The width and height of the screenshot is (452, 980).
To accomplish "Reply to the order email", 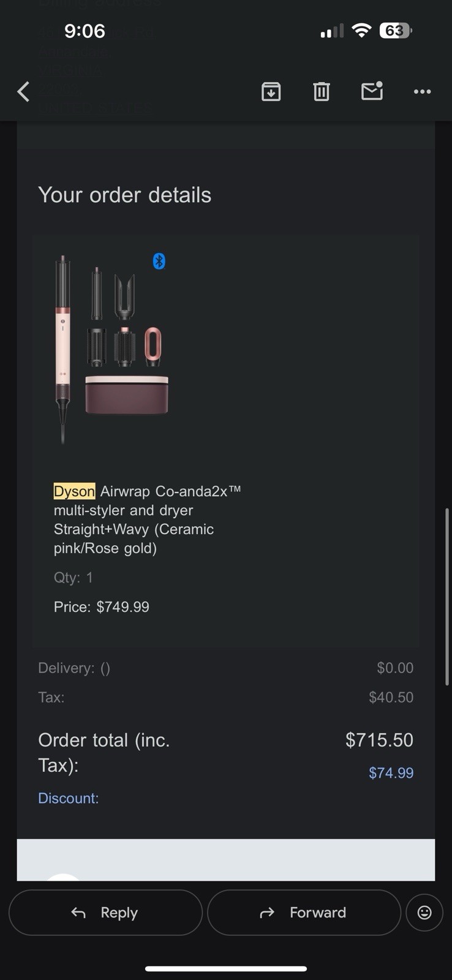I will (105, 913).
